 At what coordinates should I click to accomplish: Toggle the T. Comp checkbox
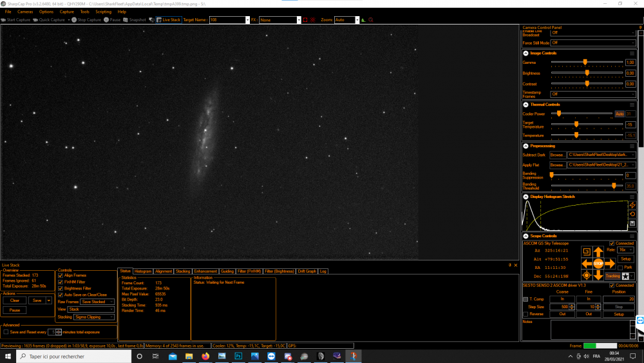[x=526, y=299]
